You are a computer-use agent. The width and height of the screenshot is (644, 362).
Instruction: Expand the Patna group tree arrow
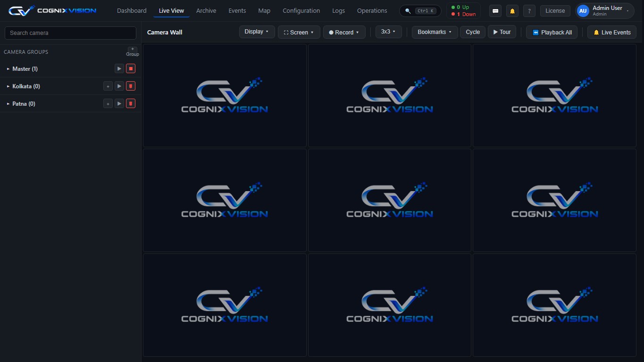coord(8,104)
